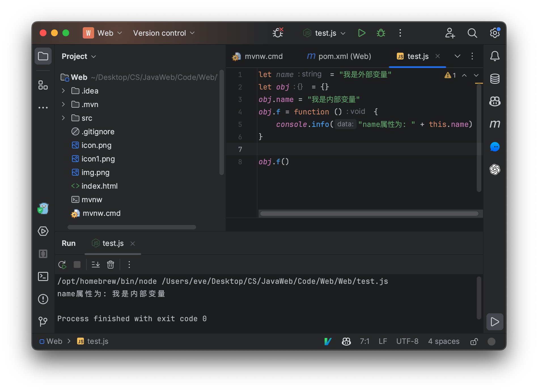Click the warning indicator showing 1 problem
Screen dimensions: 538x392
click(450, 75)
